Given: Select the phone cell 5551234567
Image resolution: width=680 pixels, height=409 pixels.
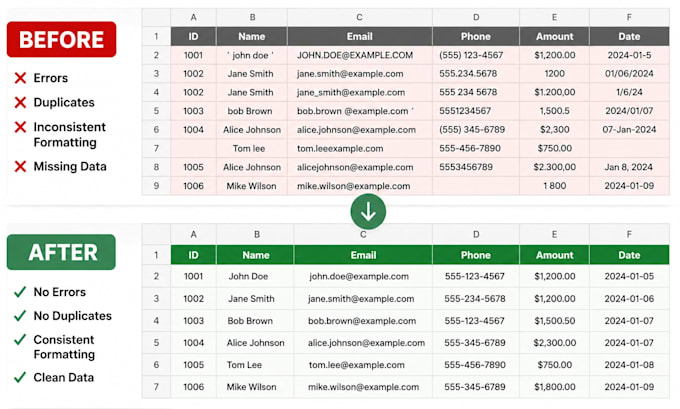Looking at the screenshot, I should [x=476, y=111].
